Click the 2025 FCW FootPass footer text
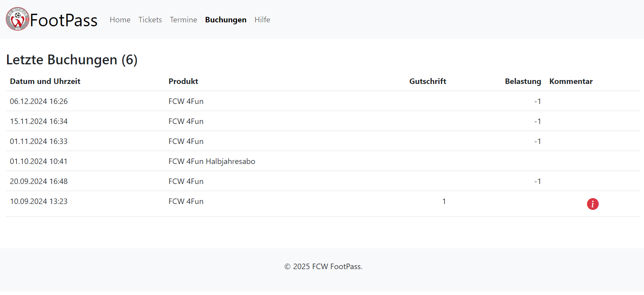The height and width of the screenshot is (295, 644). (323, 266)
